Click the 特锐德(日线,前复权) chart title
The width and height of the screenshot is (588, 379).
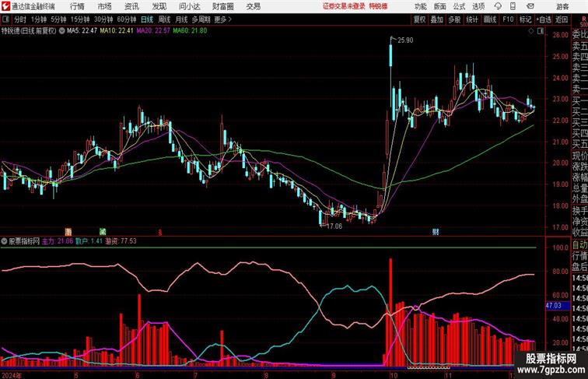coord(29,31)
